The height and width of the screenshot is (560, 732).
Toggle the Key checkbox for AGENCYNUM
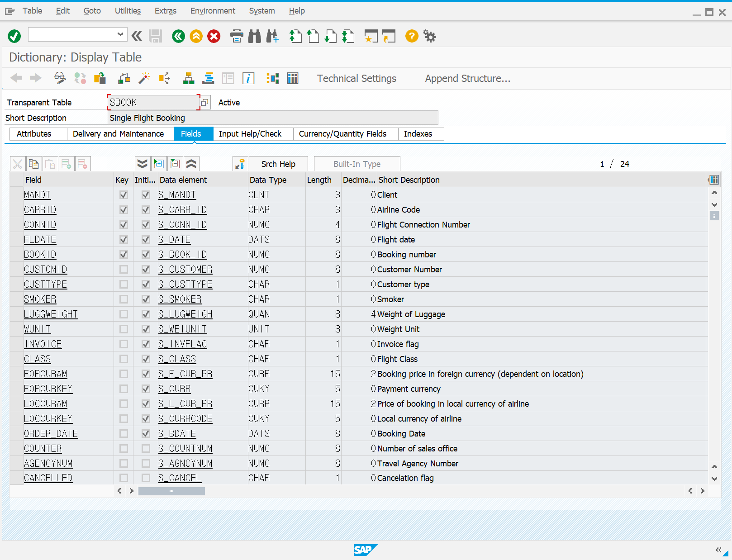(124, 464)
